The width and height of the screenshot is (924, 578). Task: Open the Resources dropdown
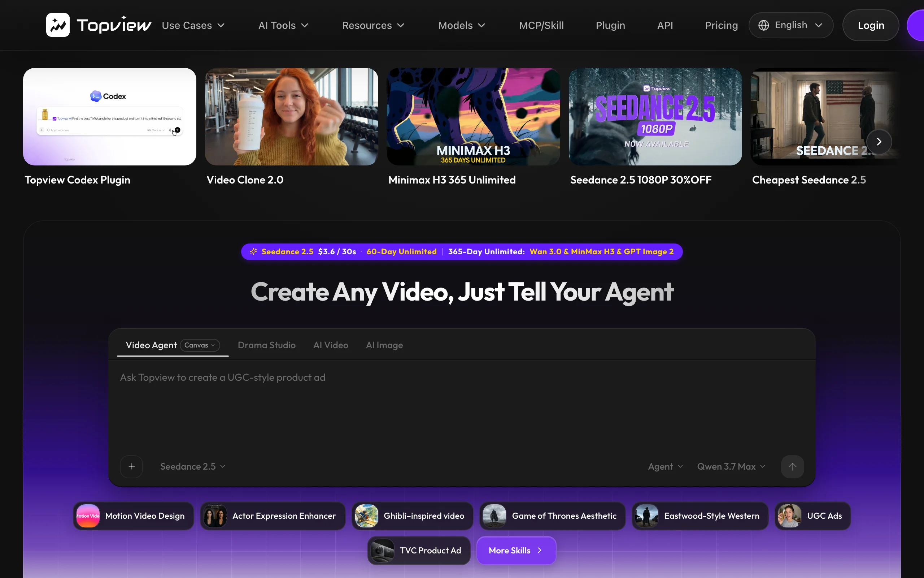pos(373,25)
